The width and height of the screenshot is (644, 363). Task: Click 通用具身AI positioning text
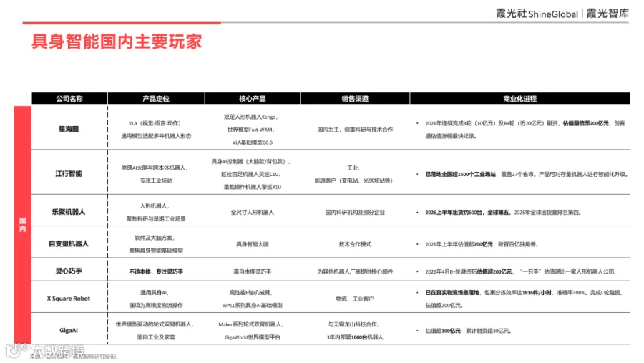click(x=155, y=293)
